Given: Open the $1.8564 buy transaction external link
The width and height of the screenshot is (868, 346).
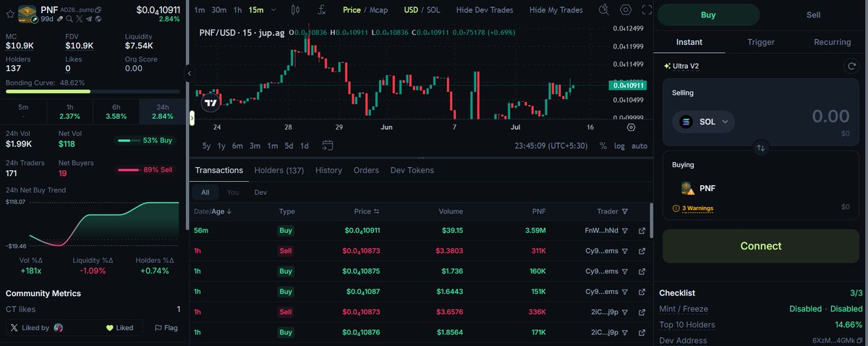Looking at the screenshot, I should (x=642, y=332).
